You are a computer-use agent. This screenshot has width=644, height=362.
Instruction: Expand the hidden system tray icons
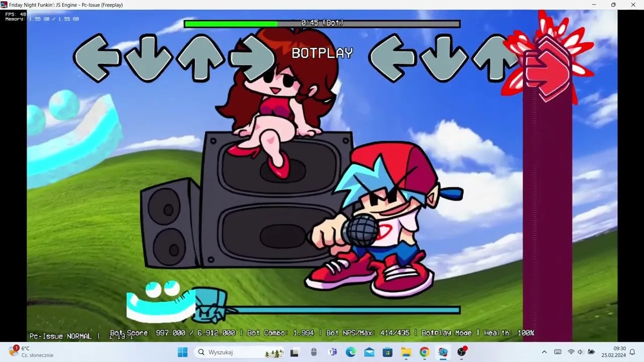point(544,352)
